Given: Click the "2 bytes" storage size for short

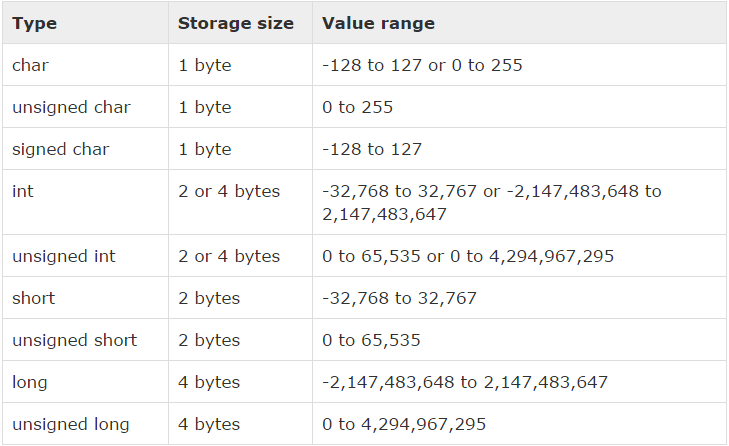Looking at the screenshot, I should pos(209,298).
